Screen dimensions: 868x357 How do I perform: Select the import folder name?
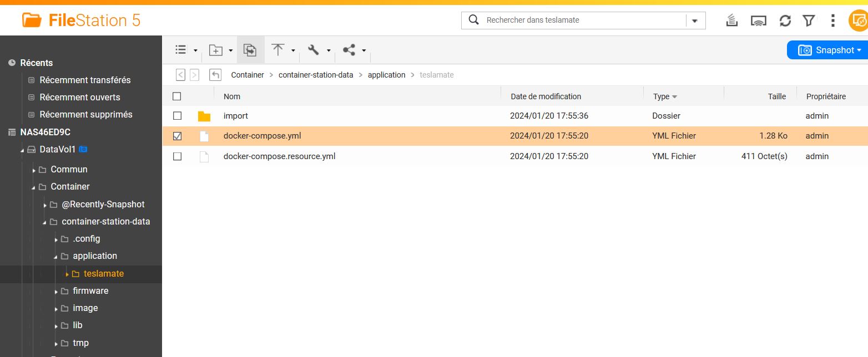236,116
